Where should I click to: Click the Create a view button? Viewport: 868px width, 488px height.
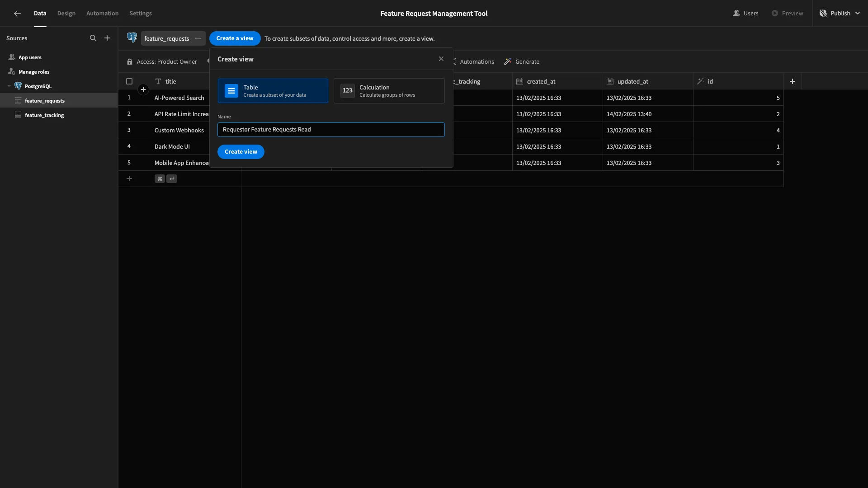235,38
